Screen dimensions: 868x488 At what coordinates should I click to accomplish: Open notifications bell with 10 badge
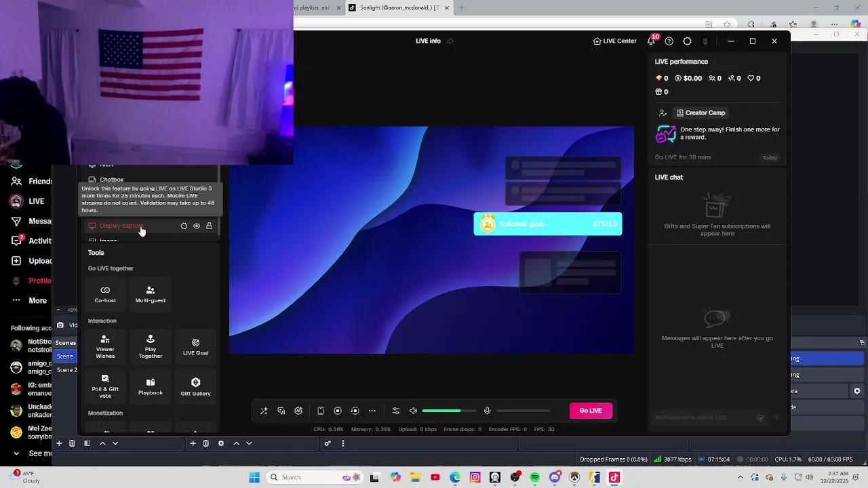pos(652,41)
